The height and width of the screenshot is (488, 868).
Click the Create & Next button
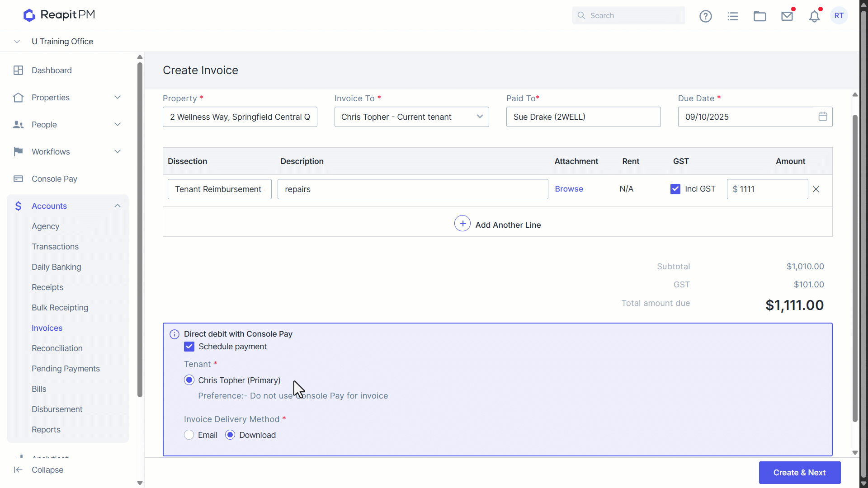pyautogui.click(x=800, y=473)
